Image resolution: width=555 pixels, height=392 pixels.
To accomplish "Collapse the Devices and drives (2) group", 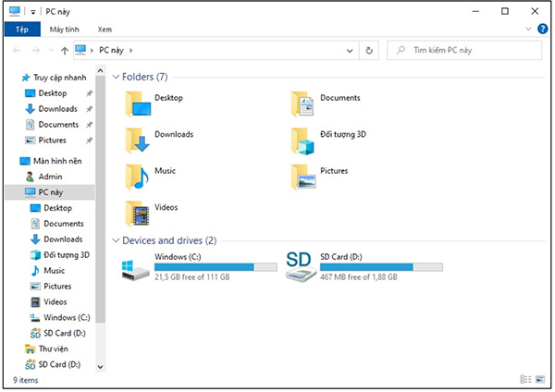I will (116, 240).
